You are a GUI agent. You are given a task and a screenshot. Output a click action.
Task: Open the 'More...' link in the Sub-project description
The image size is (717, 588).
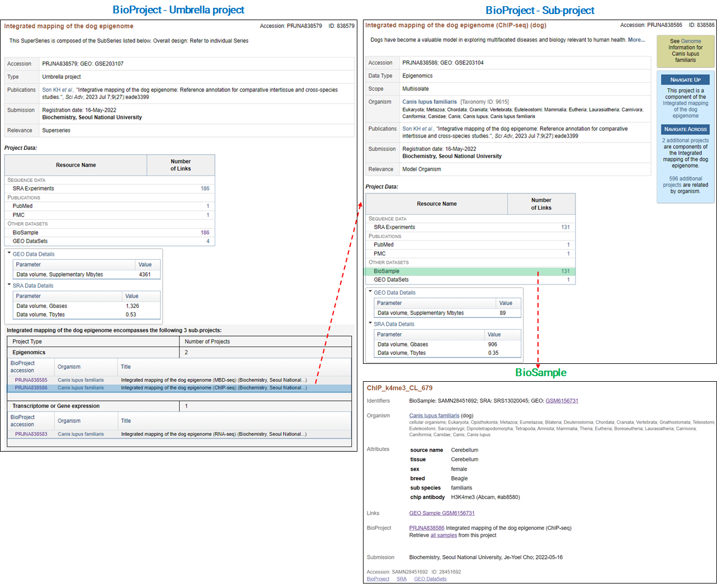636,40
